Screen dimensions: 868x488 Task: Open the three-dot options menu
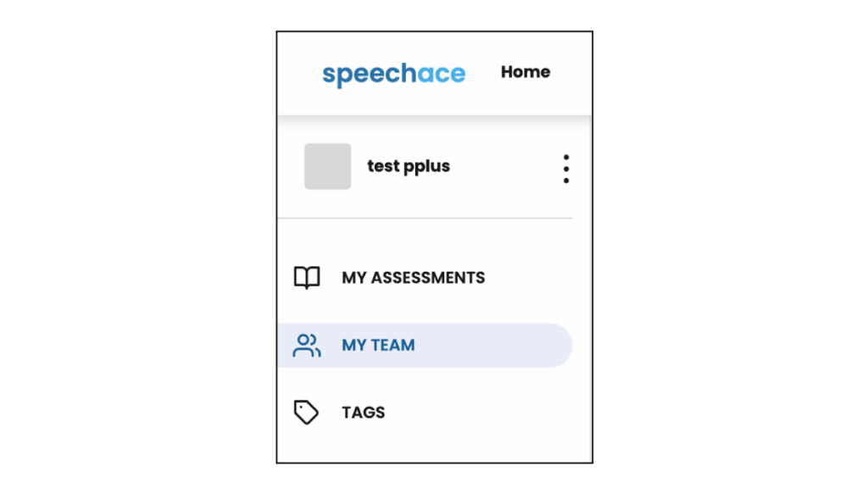pyautogui.click(x=565, y=169)
